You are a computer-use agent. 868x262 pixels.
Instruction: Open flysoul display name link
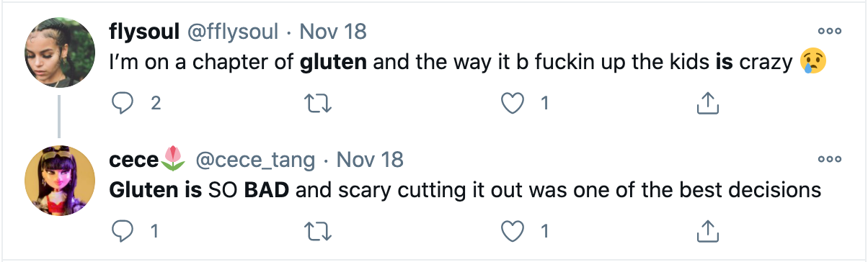[x=146, y=32]
